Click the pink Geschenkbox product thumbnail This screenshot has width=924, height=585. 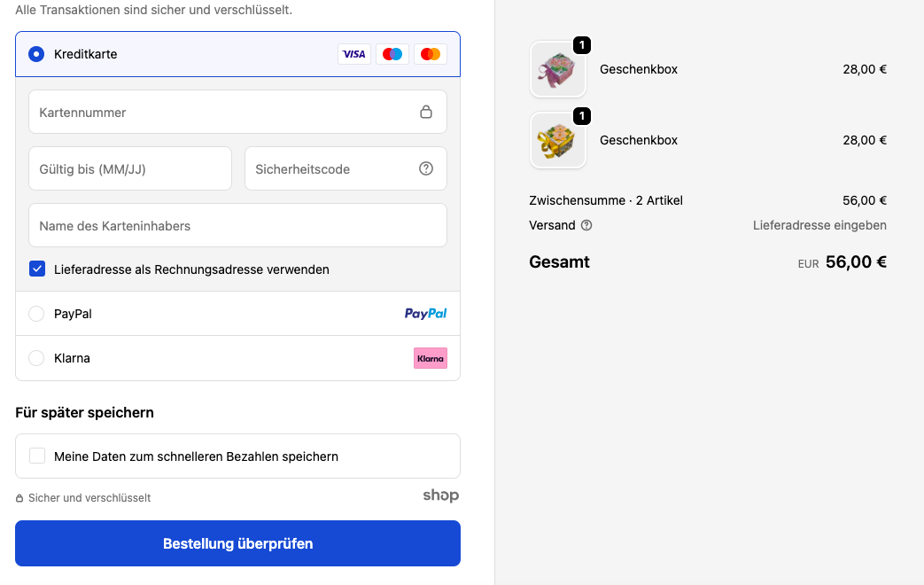pyautogui.click(x=558, y=69)
